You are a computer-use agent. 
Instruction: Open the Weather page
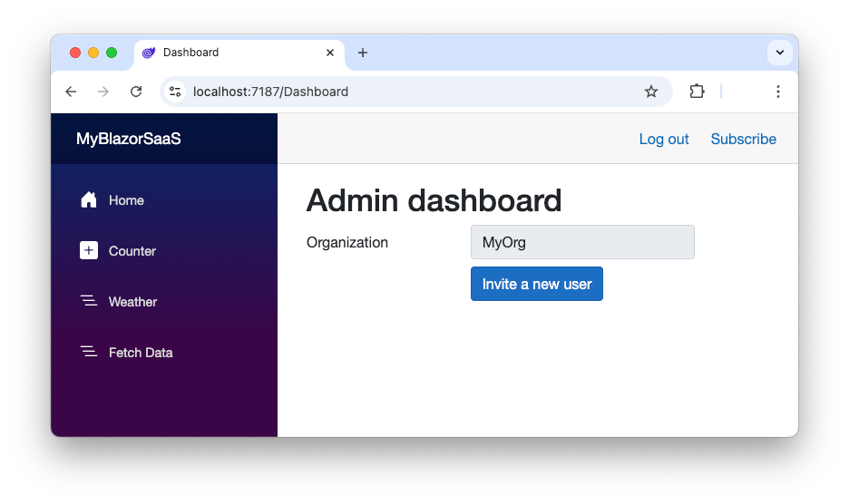(x=132, y=302)
